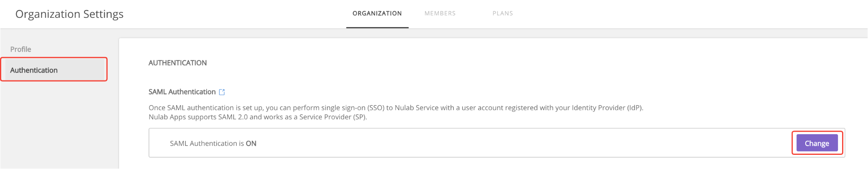Screen dimensions: 868x169
Task: Click the 'Once SAML authentication is set up' sentence
Action: (396, 108)
